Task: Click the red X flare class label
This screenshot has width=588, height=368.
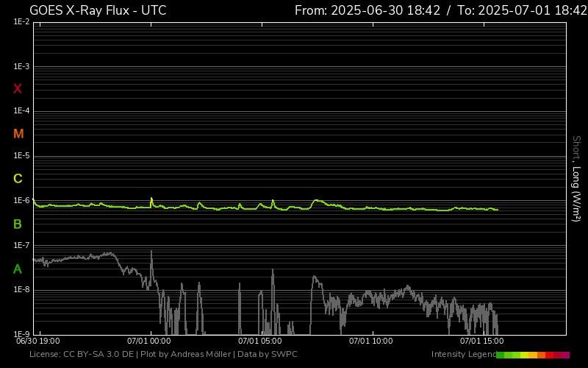Action: [18, 89]
